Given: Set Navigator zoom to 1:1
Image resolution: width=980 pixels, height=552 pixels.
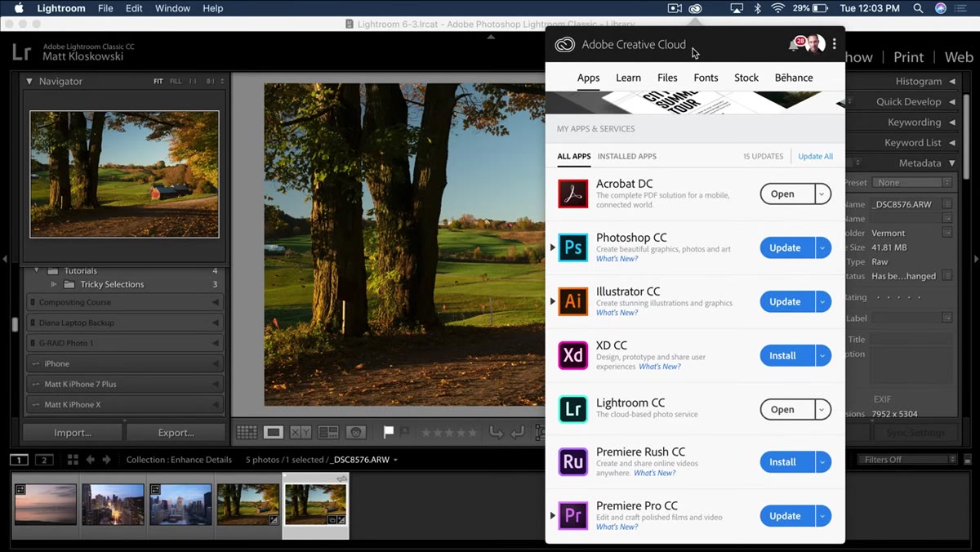Looking at the screenshot, I should [x=193, y=82].
